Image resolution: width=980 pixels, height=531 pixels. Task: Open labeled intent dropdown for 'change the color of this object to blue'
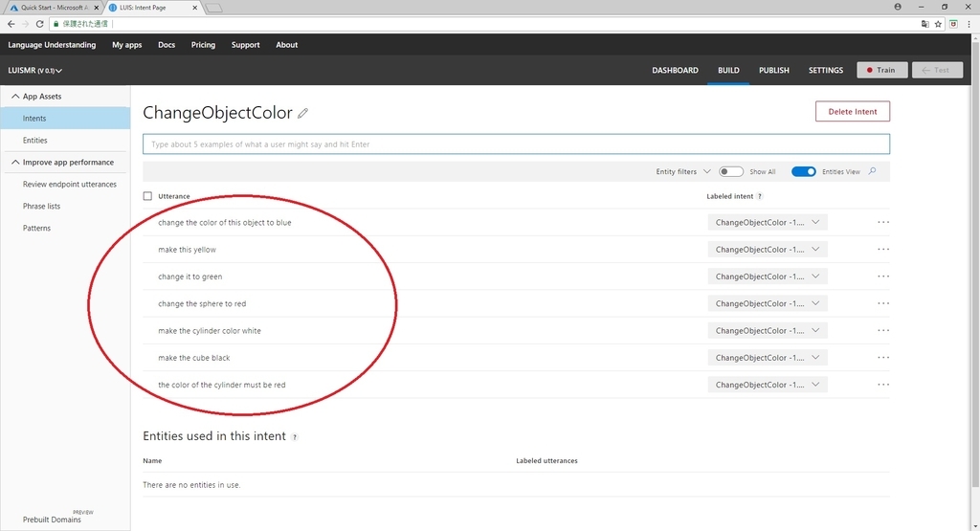click(x=768, y=222)
